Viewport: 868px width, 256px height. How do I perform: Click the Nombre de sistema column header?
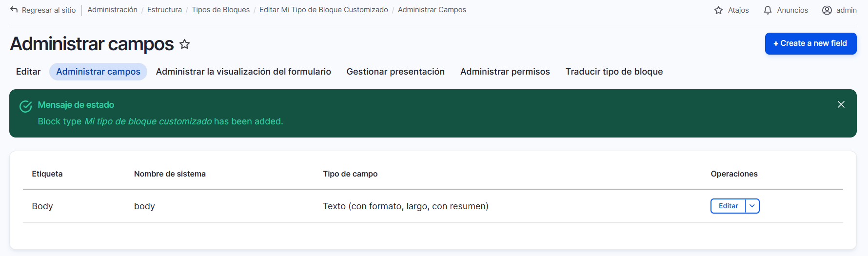170,174
